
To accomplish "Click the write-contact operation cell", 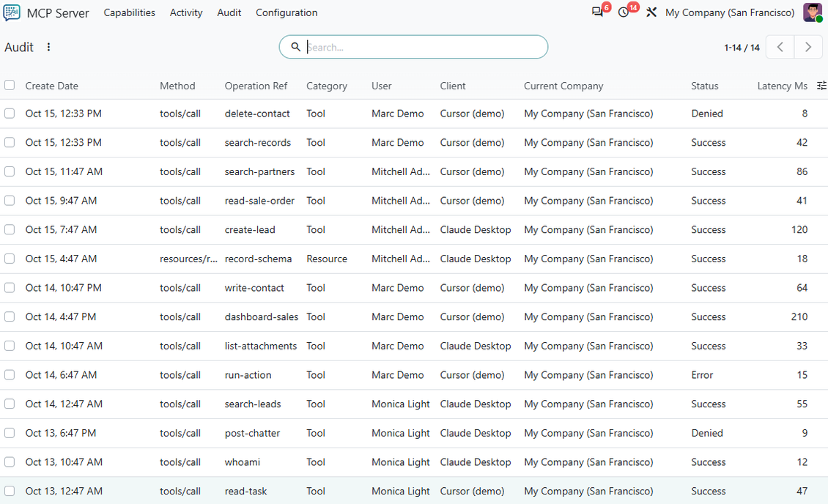I will (254, 288).
